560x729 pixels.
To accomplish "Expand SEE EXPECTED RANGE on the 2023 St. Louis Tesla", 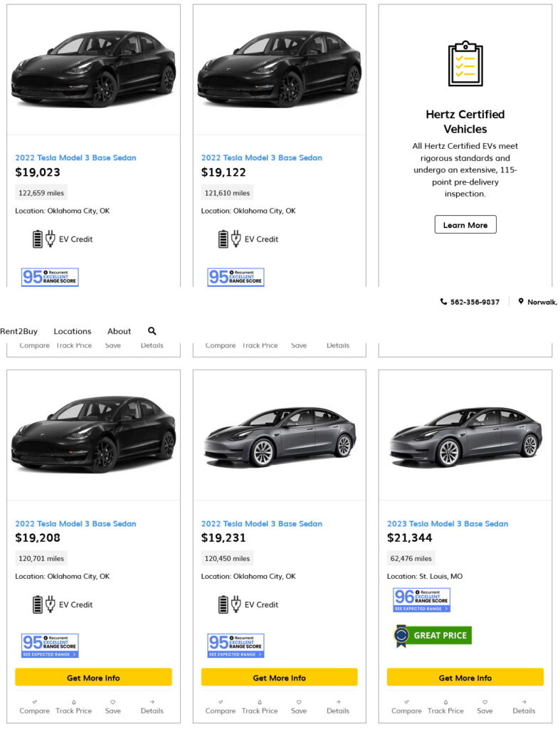I will 421,609.
